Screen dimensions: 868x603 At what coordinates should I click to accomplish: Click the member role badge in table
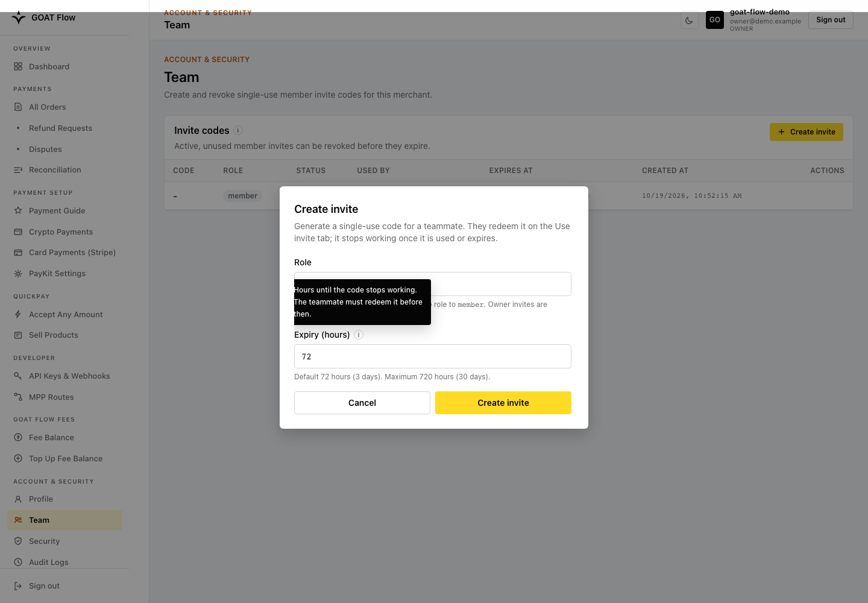(242, 196)
